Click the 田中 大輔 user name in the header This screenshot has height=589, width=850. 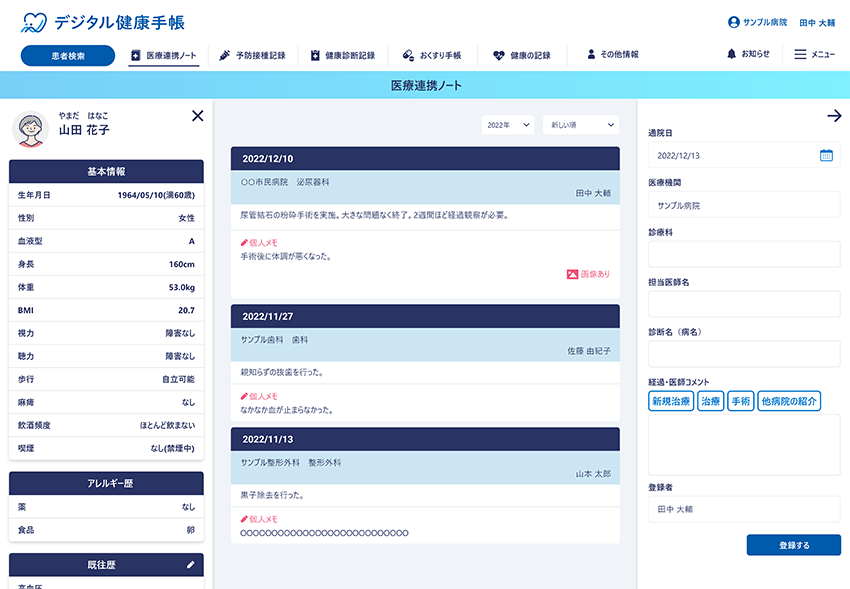(x=817, y=23)
